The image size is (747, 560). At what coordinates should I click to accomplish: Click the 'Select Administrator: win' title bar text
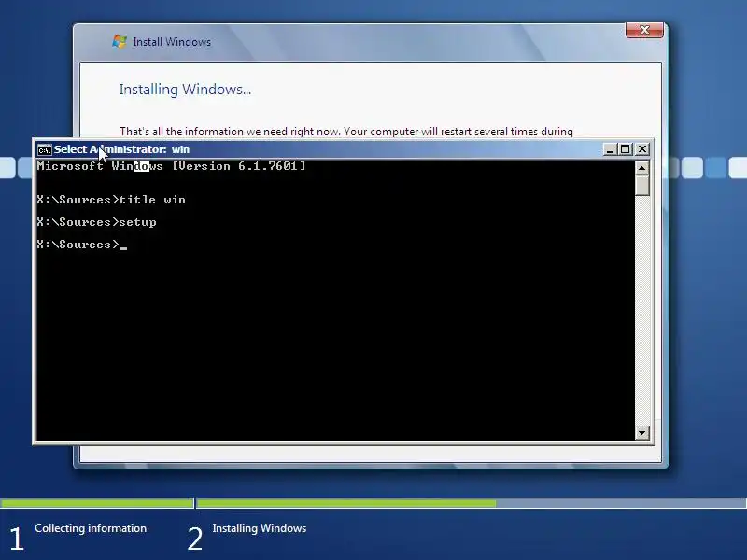121,149
